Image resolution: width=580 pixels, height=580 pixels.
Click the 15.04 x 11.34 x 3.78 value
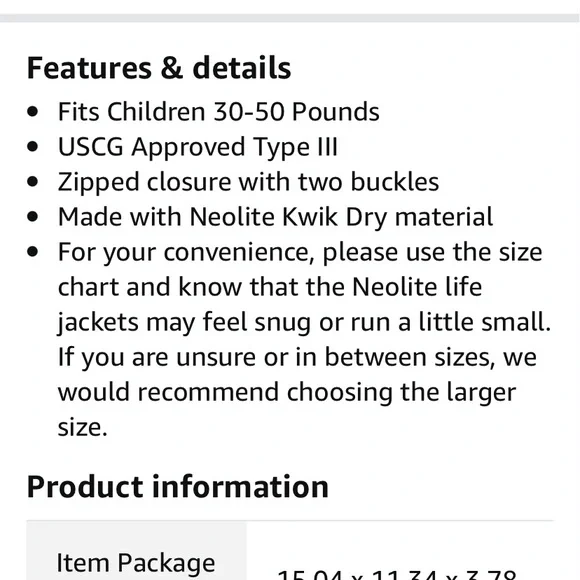pyautogui.click(x=397, y=574)
